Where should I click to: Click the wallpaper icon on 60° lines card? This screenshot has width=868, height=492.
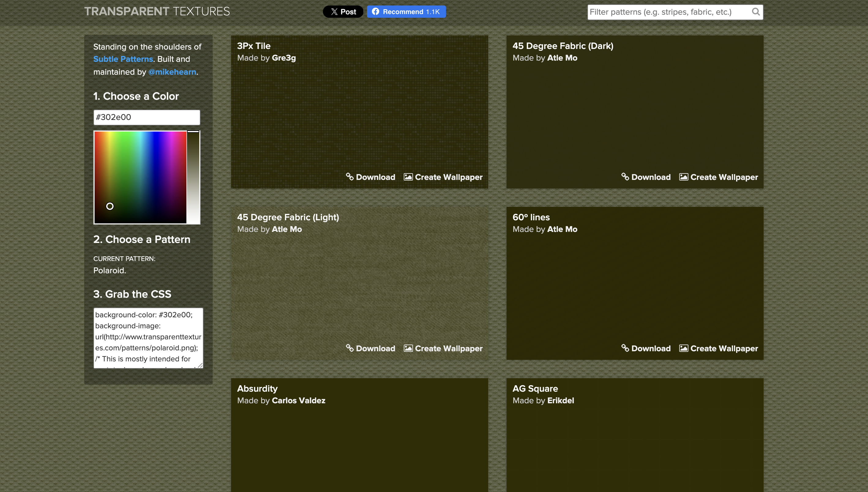(x=683, y=348)
